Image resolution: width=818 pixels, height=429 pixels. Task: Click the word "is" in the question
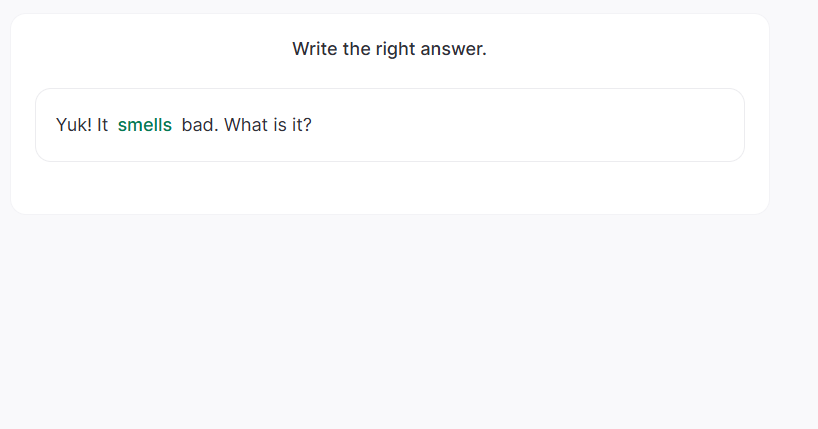tap(280, 125)
